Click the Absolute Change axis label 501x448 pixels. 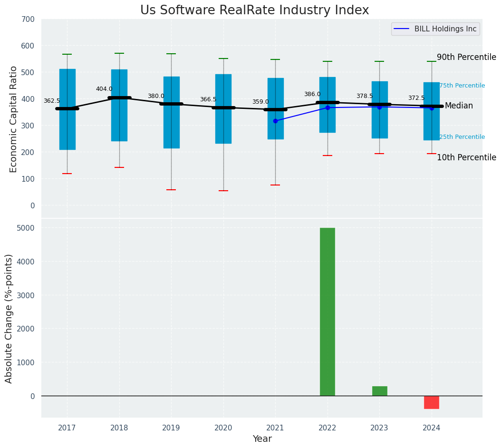(x=8, y=319)
